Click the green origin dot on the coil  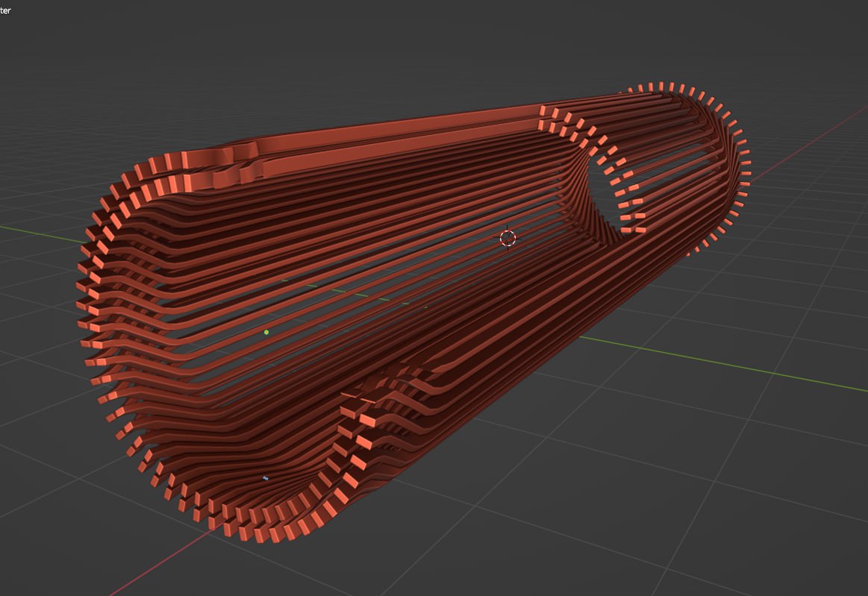pos(266,332)
